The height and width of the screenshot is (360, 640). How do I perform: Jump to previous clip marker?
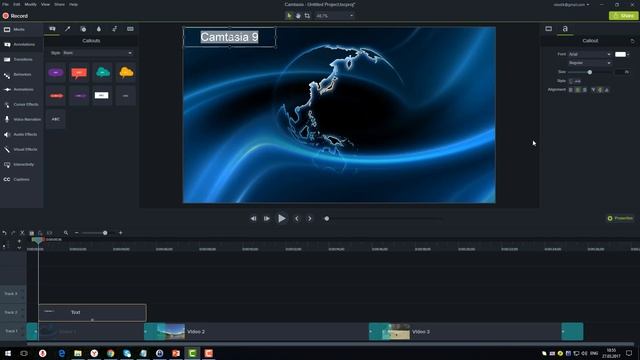pyautogui.click(x=297, y=219)
